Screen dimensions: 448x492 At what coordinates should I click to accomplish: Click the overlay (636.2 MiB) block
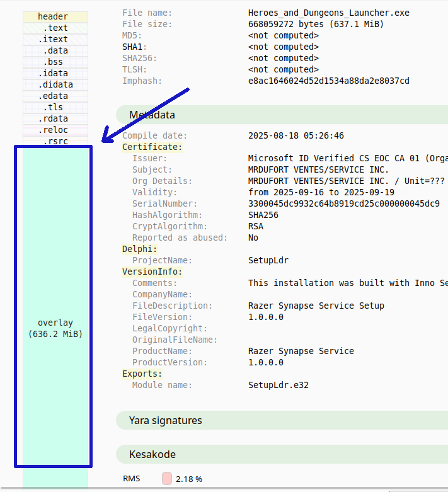[x=55, y=318]
